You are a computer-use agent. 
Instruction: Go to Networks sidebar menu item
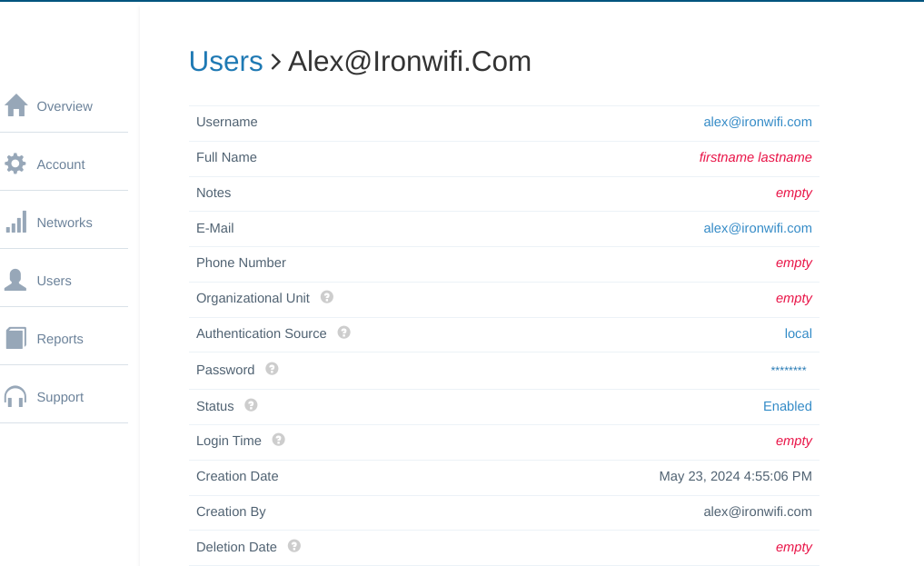pos(65,223)
